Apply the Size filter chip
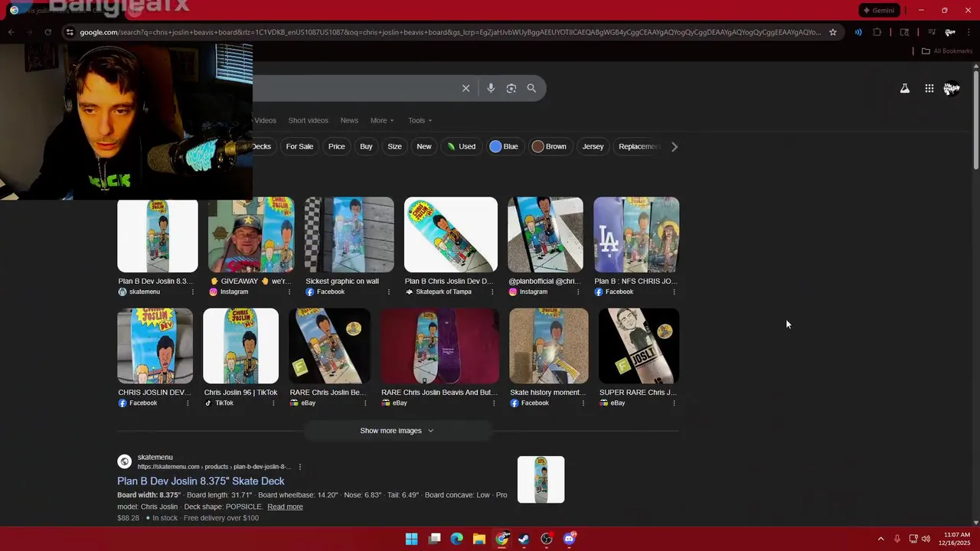 click(x=394, y=146)
